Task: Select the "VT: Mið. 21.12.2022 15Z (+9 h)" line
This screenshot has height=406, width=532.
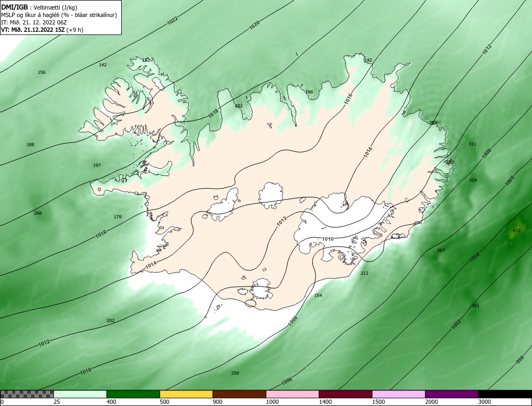Action: (x=42, y=30)
